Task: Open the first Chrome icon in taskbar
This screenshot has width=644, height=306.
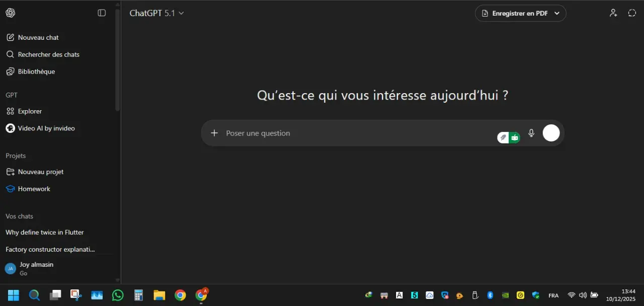Action: coord(180,295)
